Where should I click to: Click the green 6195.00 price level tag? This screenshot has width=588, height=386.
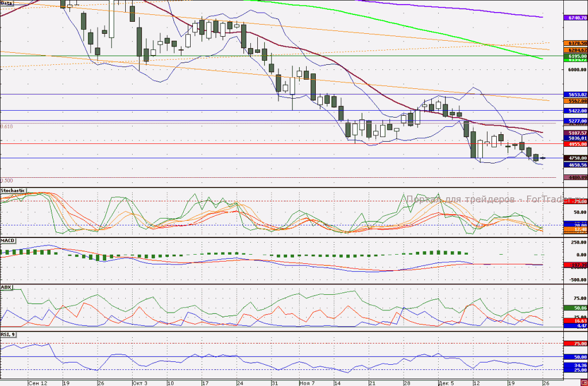pos(575,56)
